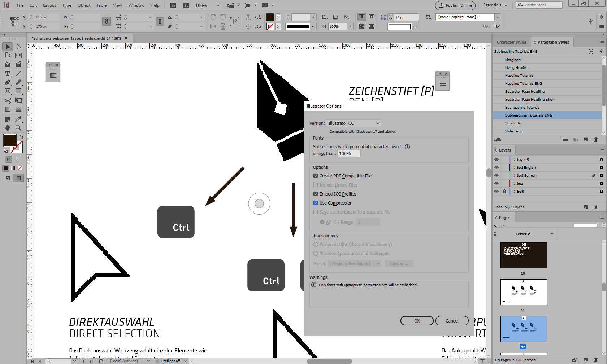
Task: Select the Direct Selection tool
Action: coord(18,47)
